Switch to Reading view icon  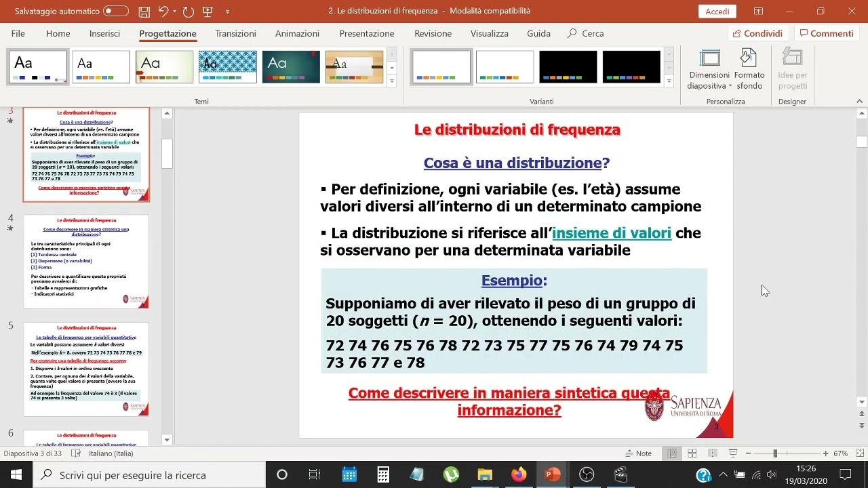(712, 453)
